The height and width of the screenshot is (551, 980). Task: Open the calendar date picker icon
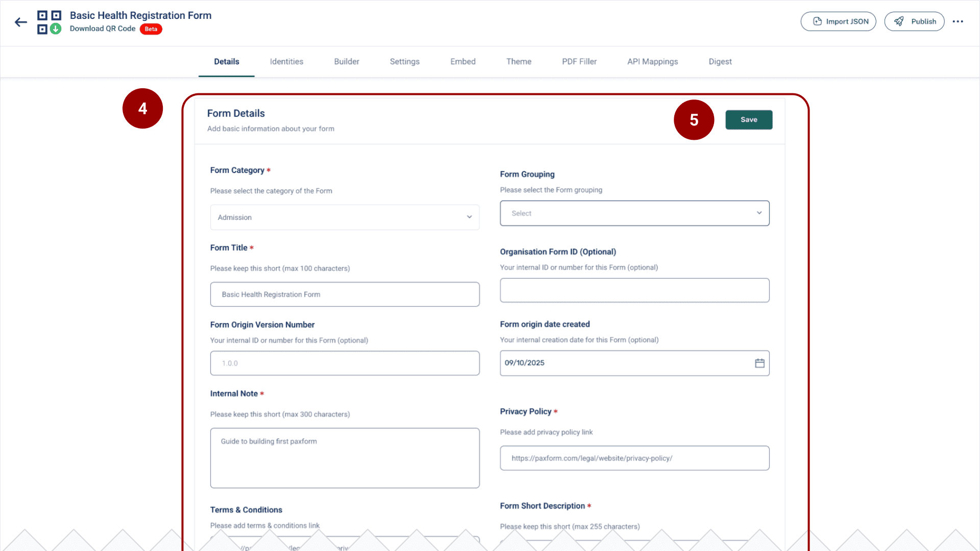pos(759,363)
